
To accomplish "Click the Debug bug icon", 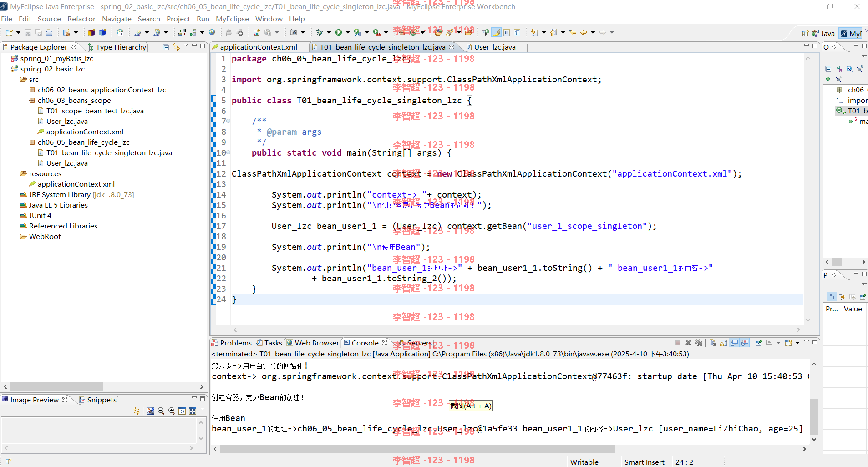I will click(320, 32).
